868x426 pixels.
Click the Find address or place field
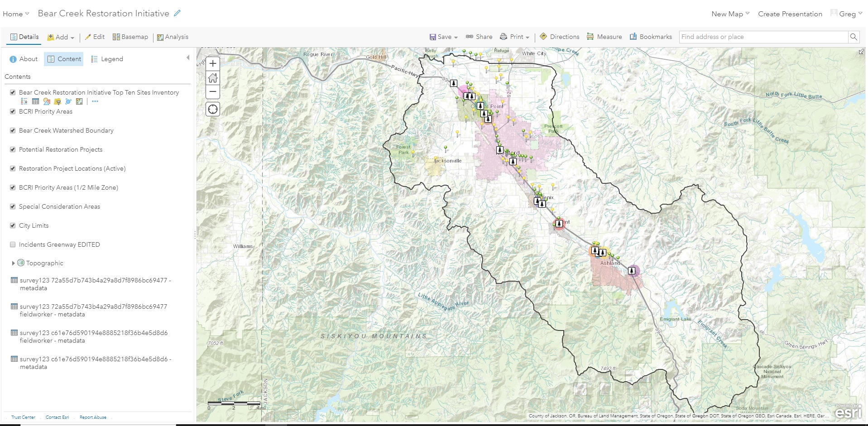(x=763, y=37)
